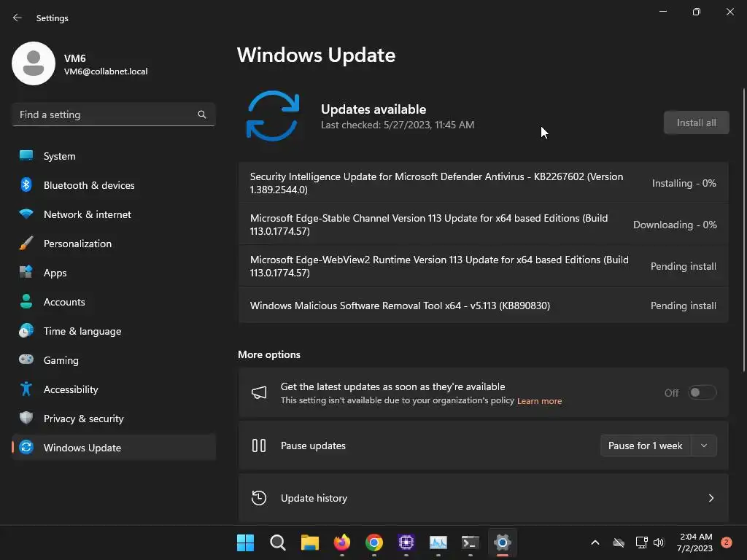Open the Learn more link
The width and height of the screenshot is (747, 560).
tap(539, 401)
